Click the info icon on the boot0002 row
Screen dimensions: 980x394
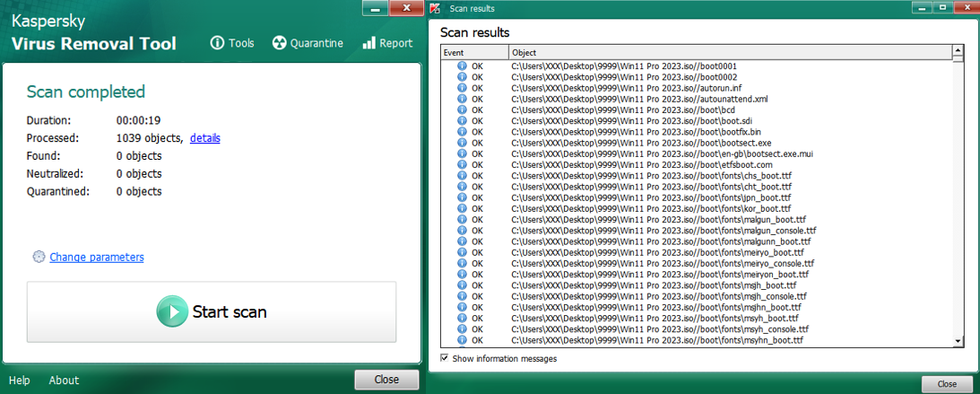[x=463, y=76]
